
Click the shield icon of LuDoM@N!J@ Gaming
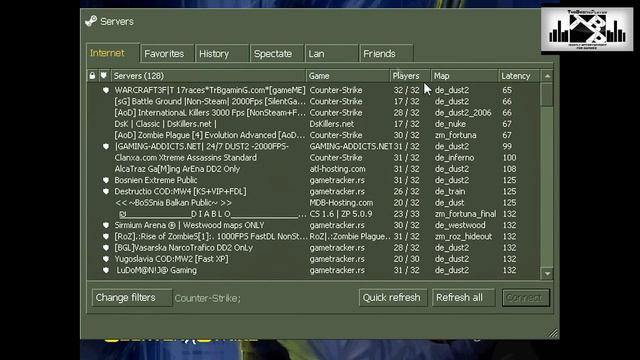(x=106, y=270)
